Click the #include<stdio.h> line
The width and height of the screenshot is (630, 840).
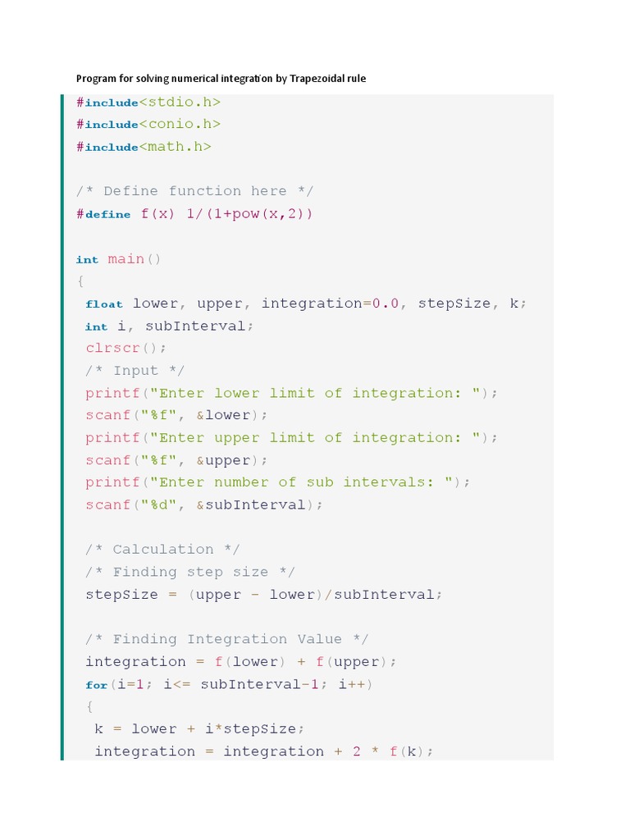click(148, 103)
